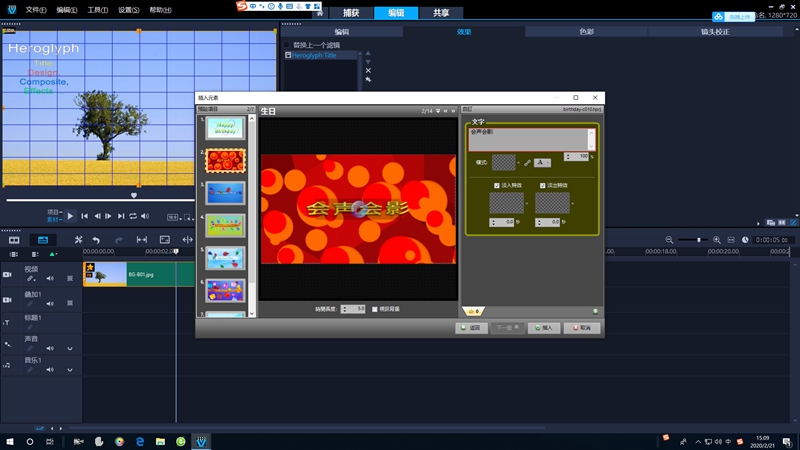Viewport: 800px width, 450px height.
Task: Expand the 声音 track chevron
Action: (70, 348)
